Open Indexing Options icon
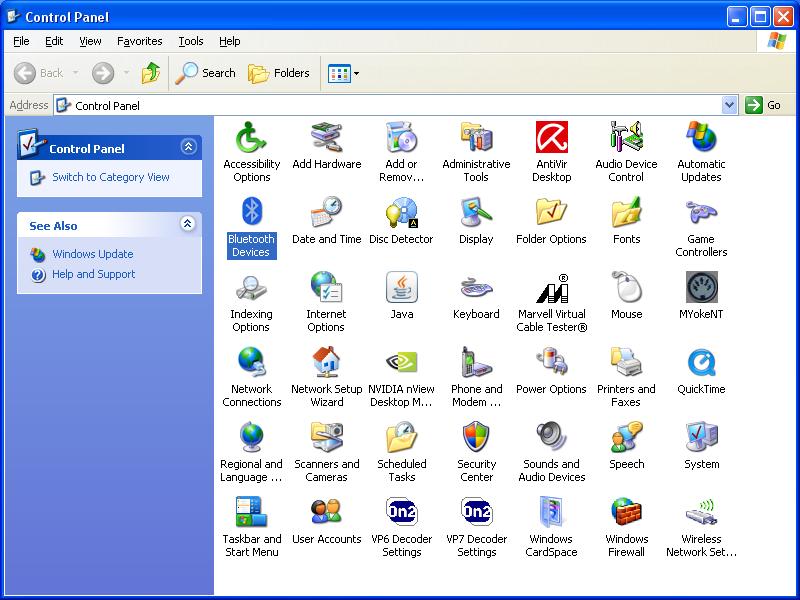Screen dimensions: 800x600 pyautogui.click(x=251, y=287)
